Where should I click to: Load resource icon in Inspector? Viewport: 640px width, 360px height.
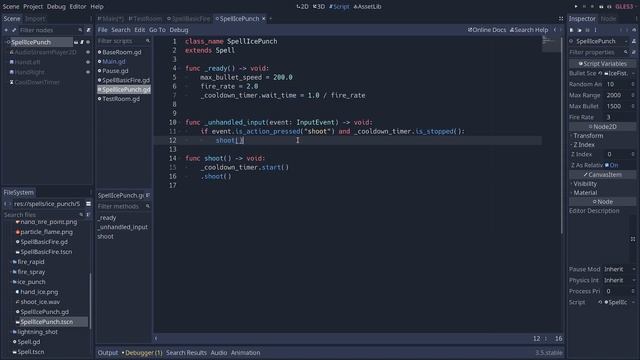[x=580, y=30]
